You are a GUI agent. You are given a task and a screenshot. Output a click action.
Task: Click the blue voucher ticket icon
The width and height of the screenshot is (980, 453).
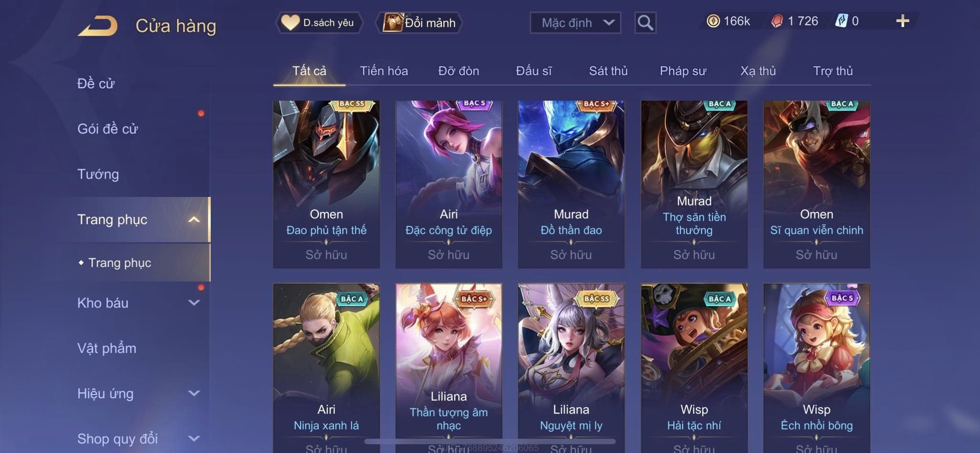[x=842, y=21]
